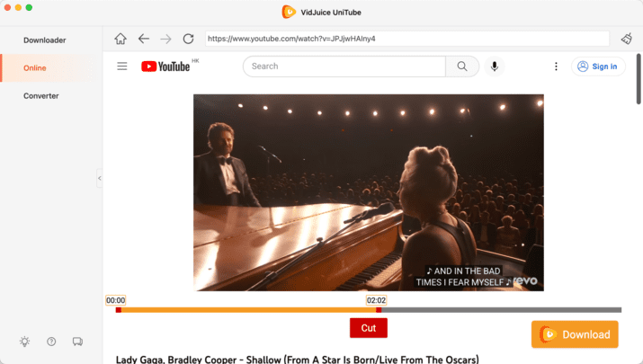643x364 pixels.
Task: Click the gray unselected part of the trim bar
Action: pyautogui.click(x=501, y=310)
